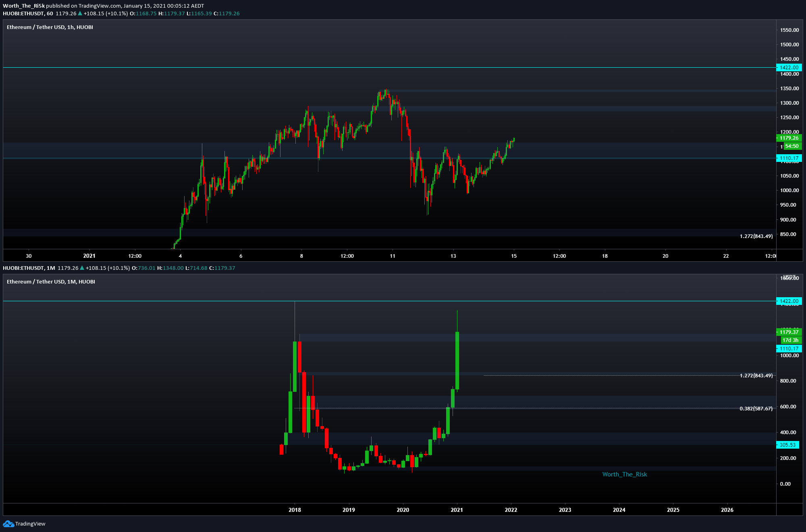Click the Ethereum / Tether USD, 1h, HUOBI title

(50, 27)
